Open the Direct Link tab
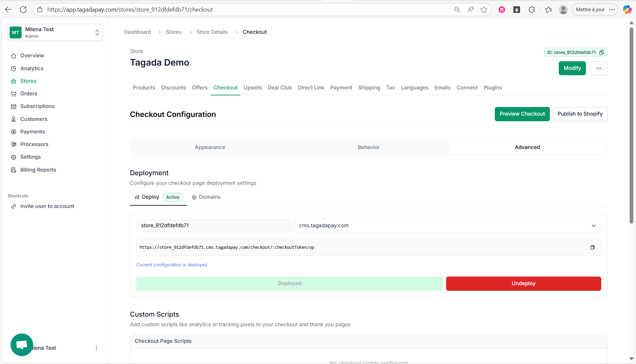636x364 pixels. click(x=311, y=88)
